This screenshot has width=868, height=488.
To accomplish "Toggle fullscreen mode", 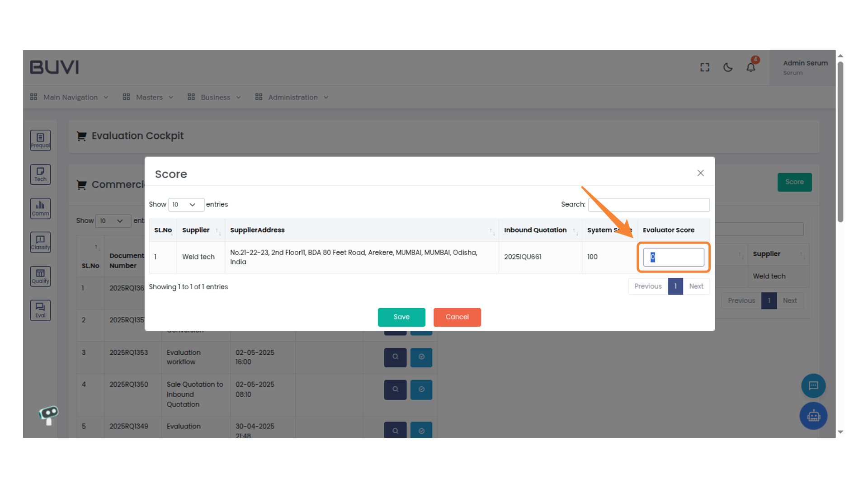I will [704, 67].
